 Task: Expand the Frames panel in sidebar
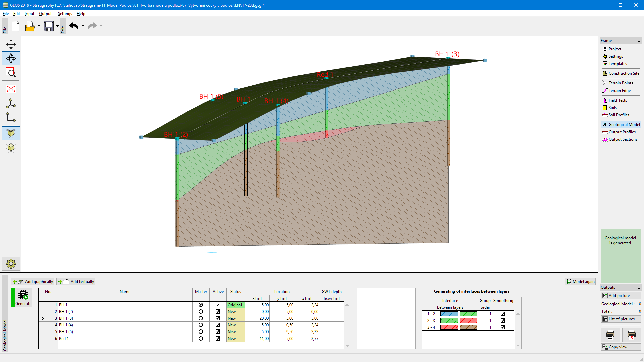[639, 40]
